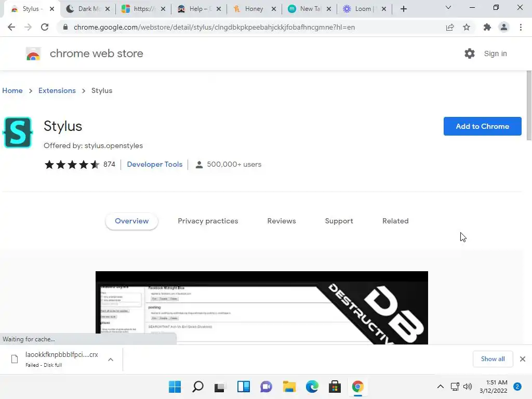Launch Teams Chat from taskbar
Image resolution: width=532 pixels, height=399 pixels.
pyautogui.click(x=267, y=387)
